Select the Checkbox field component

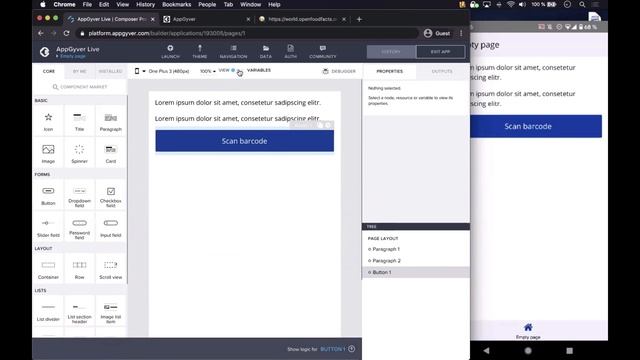tap(111, 196)
